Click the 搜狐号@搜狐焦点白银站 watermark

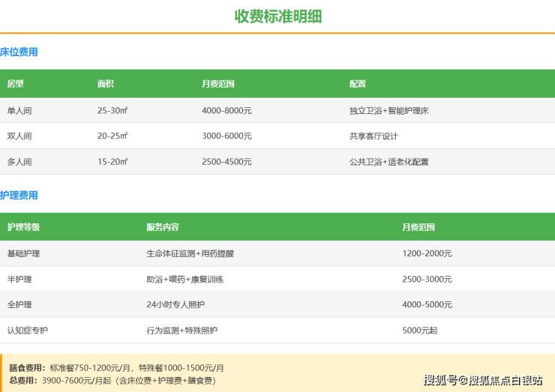[x=482, y=380]
